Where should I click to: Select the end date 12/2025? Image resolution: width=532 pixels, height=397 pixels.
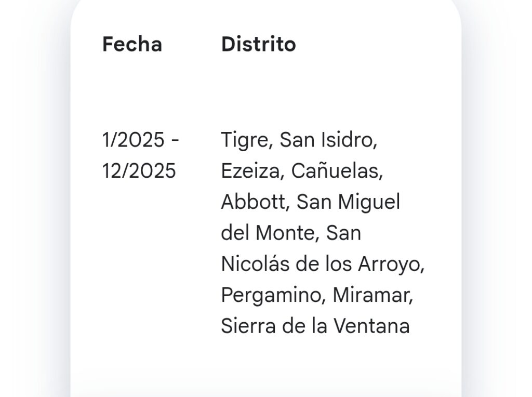tap(139, 170)
